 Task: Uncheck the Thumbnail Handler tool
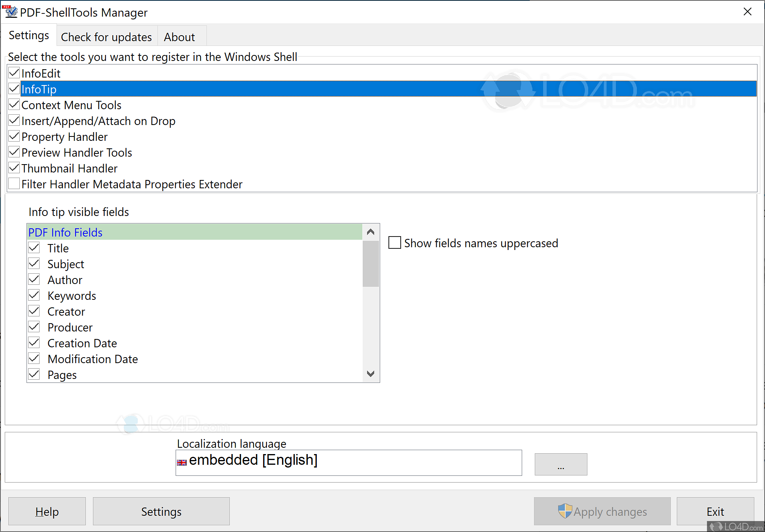(14, 168)
